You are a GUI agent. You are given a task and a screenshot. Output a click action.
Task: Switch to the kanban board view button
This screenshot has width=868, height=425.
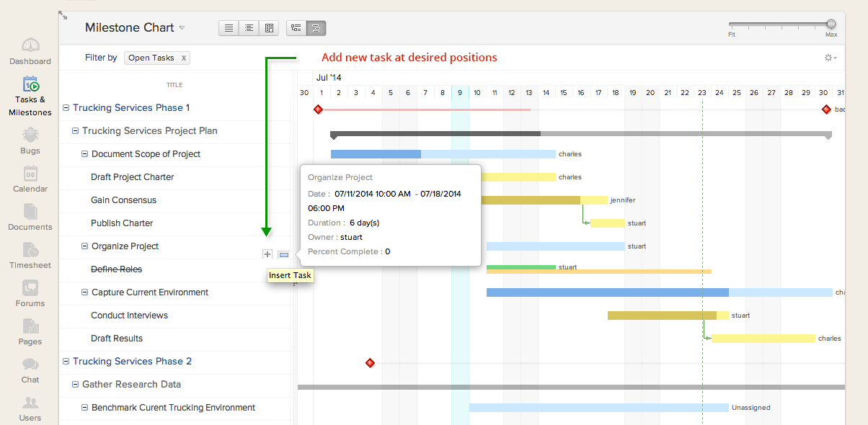tap(269, 28)
